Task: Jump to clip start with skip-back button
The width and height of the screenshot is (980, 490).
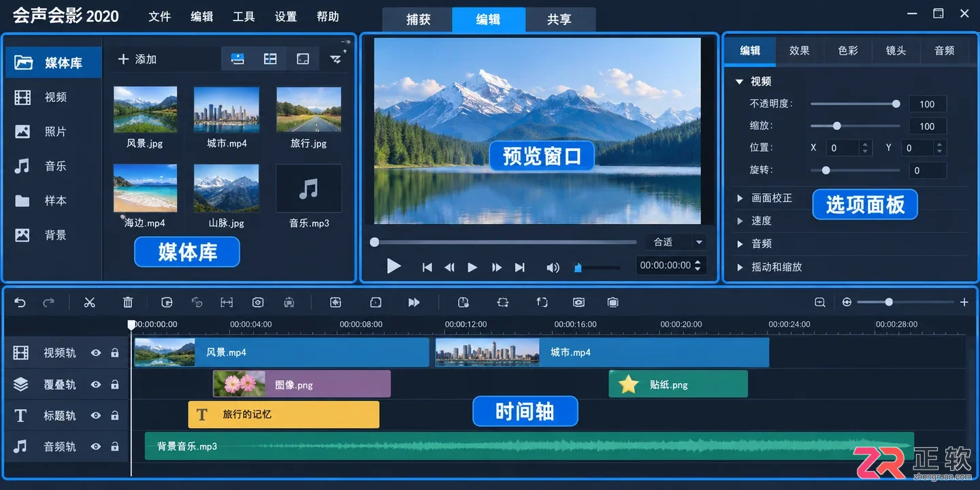Action: [x=427, y=267]
